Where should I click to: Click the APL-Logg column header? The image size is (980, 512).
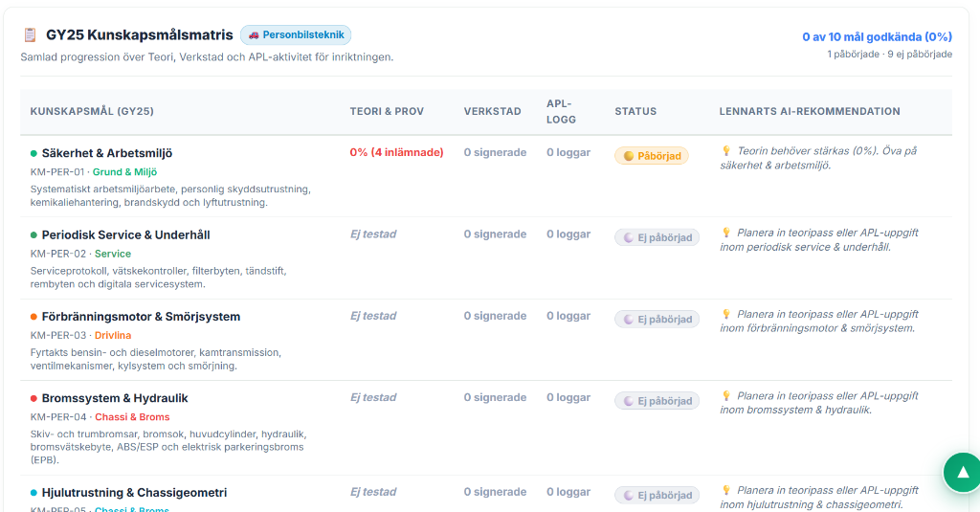tap(561, 111)
